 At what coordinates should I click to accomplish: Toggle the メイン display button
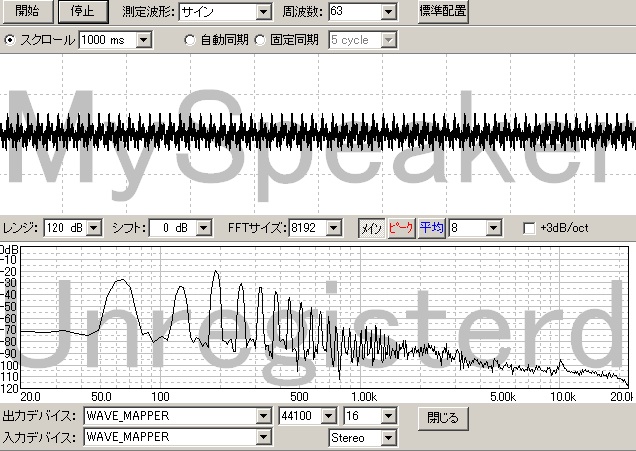[372, 228]
